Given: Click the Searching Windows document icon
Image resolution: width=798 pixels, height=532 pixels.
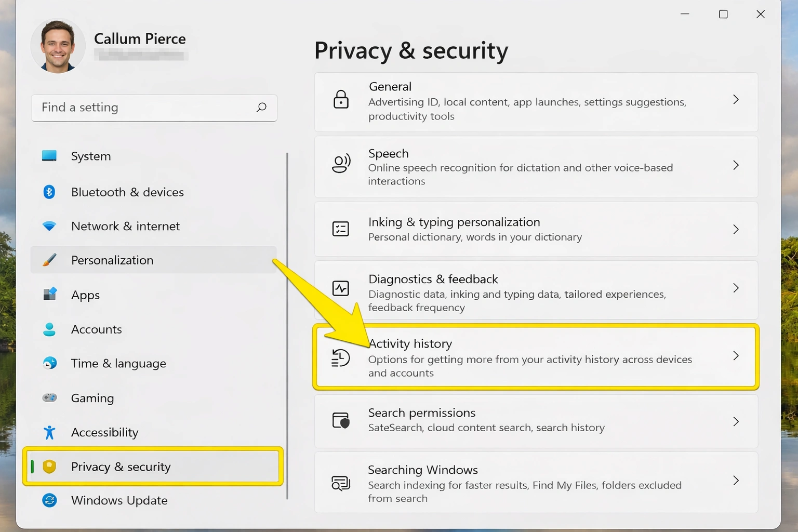Looking at the screenshot, I should point(341,483).
